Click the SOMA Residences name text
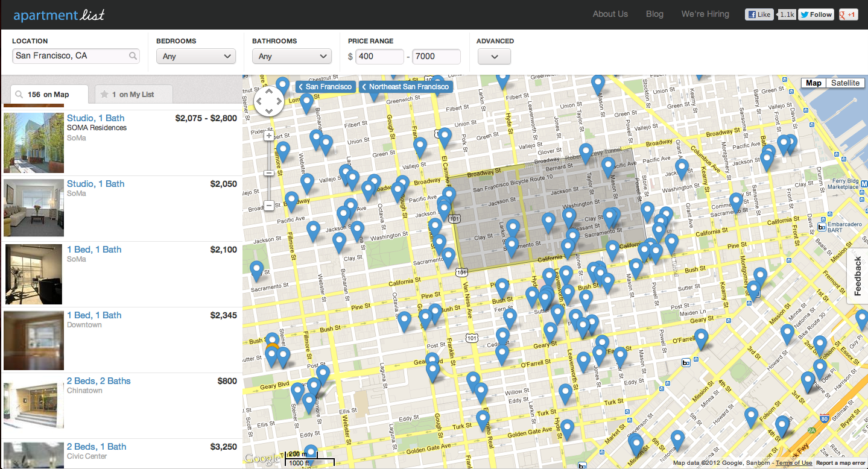The image size is (868, 469). 97,128
